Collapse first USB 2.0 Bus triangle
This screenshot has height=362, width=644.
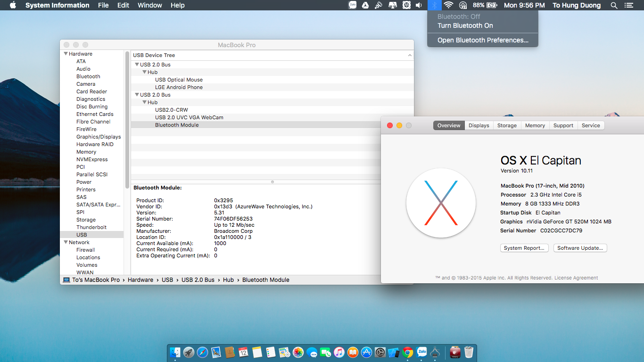tap(137, 65)
